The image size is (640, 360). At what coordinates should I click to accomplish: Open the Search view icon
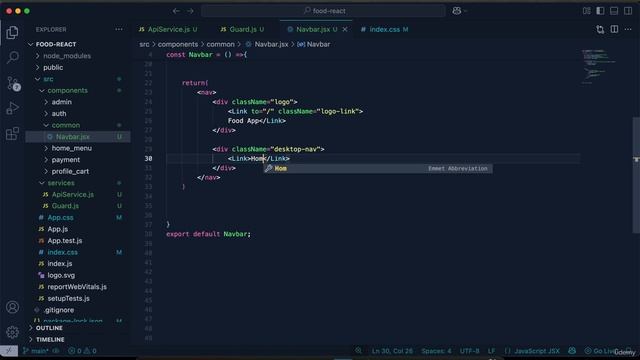click(x=12, y=57)
